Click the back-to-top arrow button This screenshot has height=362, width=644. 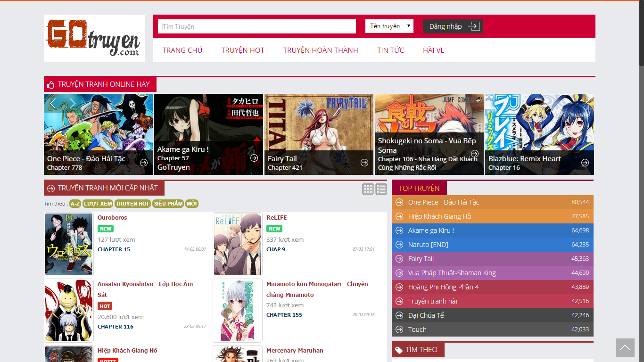coord(625,348)
